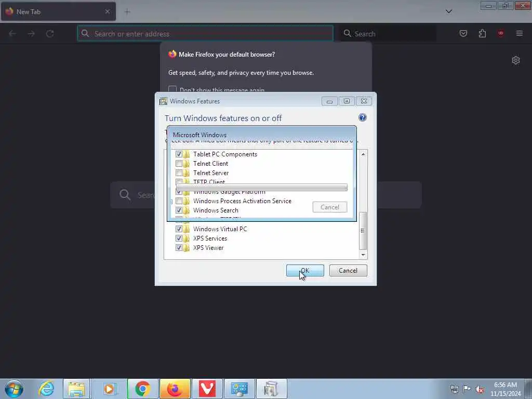Image resolution: width=532 pixels, height=399 pixels.
Task: Open the Windows Start menu
Action: (x=14, y=389)
